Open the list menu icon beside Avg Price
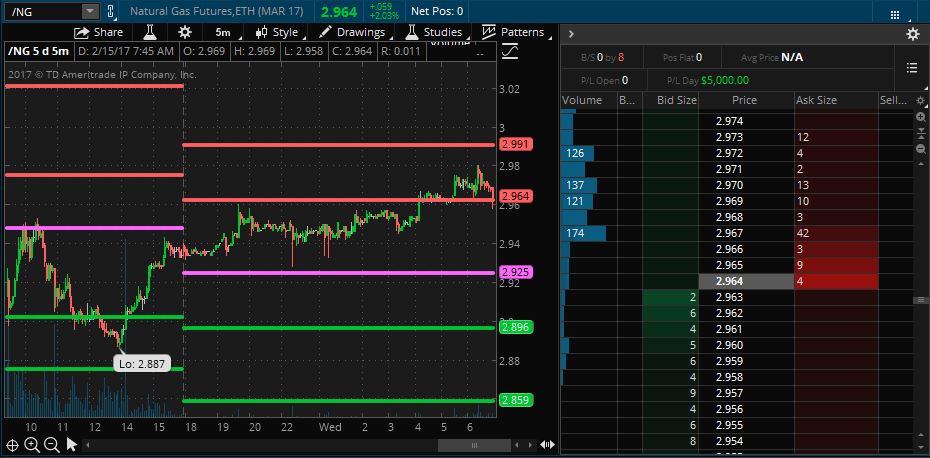This screenshot has width=930, height=458. pyautogui.click(x=911, y=68)
